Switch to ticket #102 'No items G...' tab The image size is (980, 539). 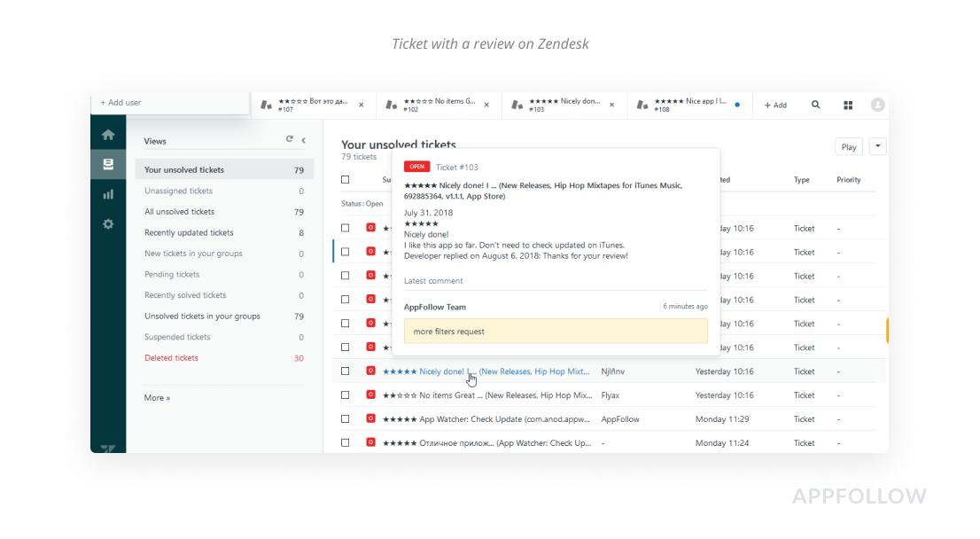point(434,105)
